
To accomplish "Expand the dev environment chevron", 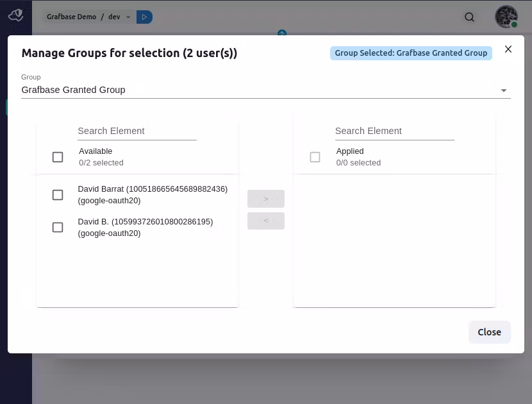I will point(128,17).
